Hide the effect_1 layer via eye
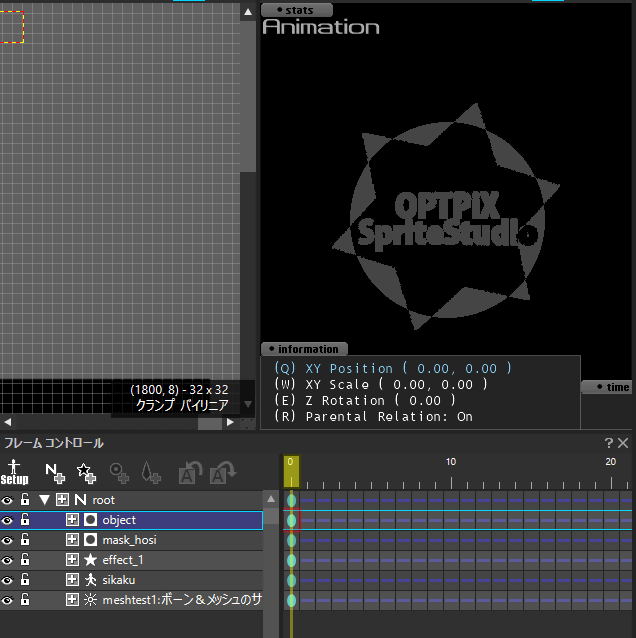The width and height of the screenshot is (636, 638). [x=7, y=560]
